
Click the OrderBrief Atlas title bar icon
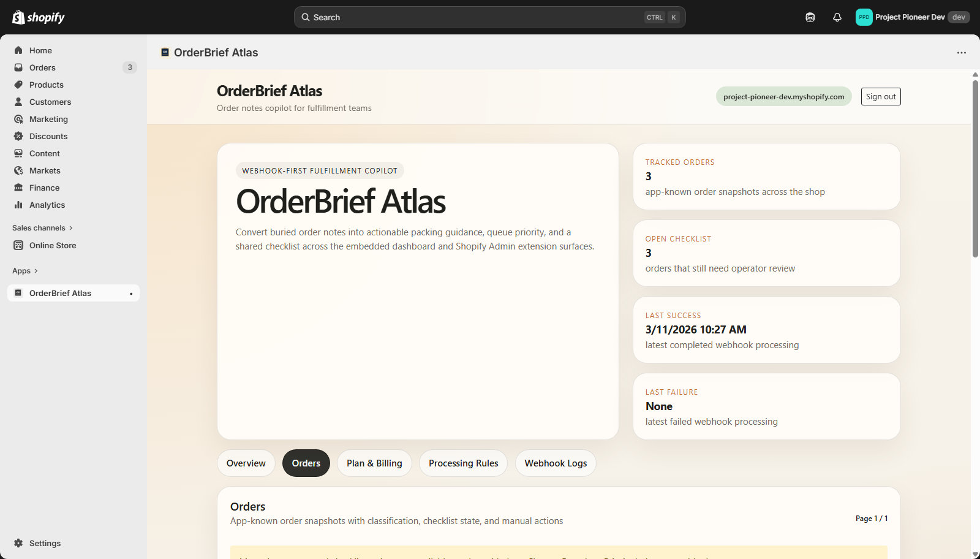pos(165,52)
